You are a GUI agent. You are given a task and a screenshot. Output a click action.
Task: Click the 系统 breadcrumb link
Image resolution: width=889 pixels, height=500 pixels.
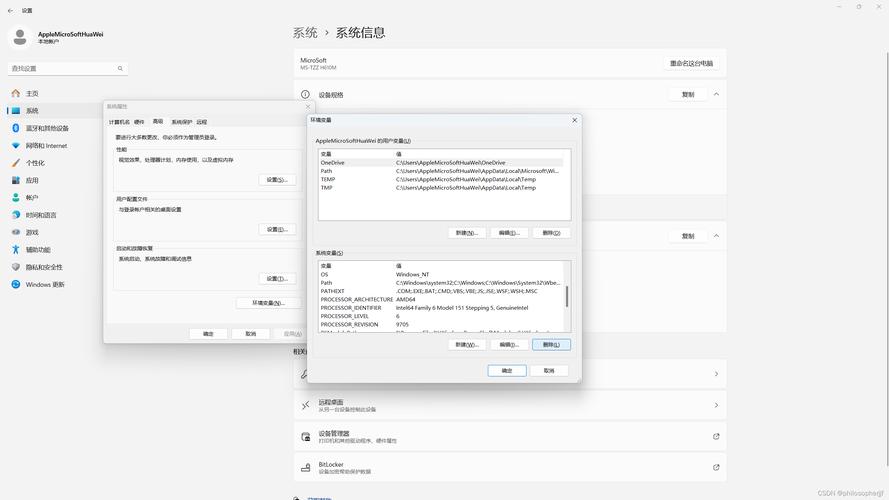pos(305,33)
